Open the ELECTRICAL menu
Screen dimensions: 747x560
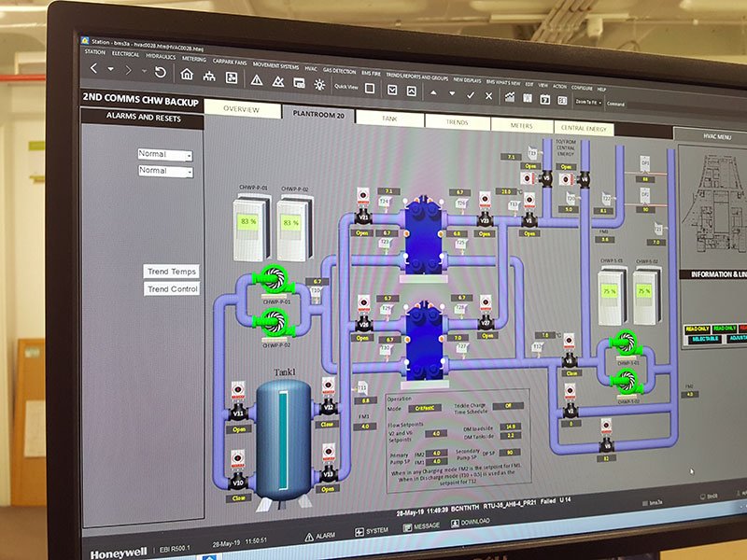point(125,54)
